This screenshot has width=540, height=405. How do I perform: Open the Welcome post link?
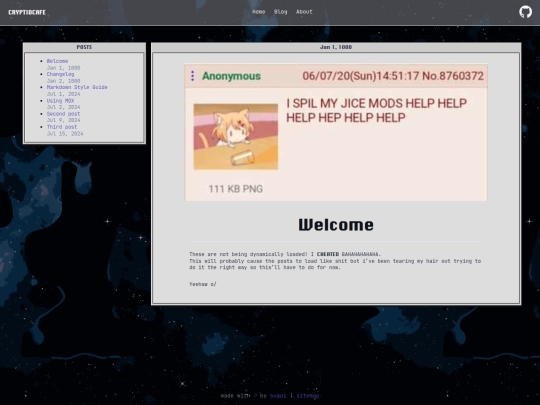pyautogui.click(x=57, y=61)
